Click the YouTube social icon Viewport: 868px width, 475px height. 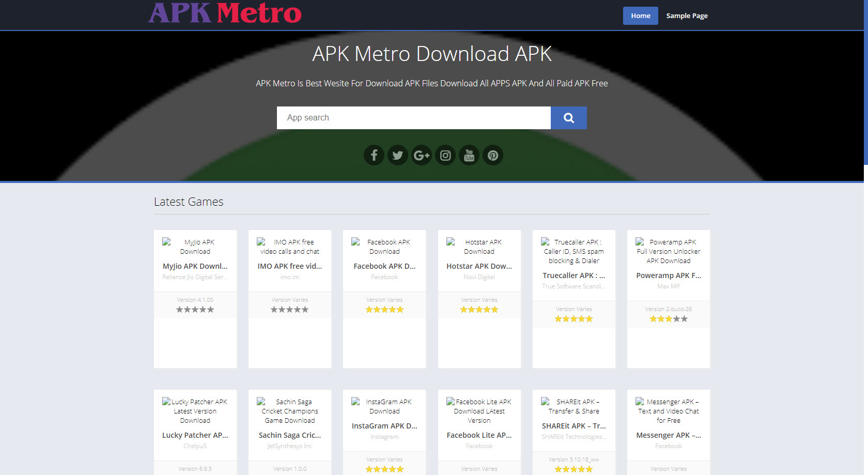coord(469,155)
